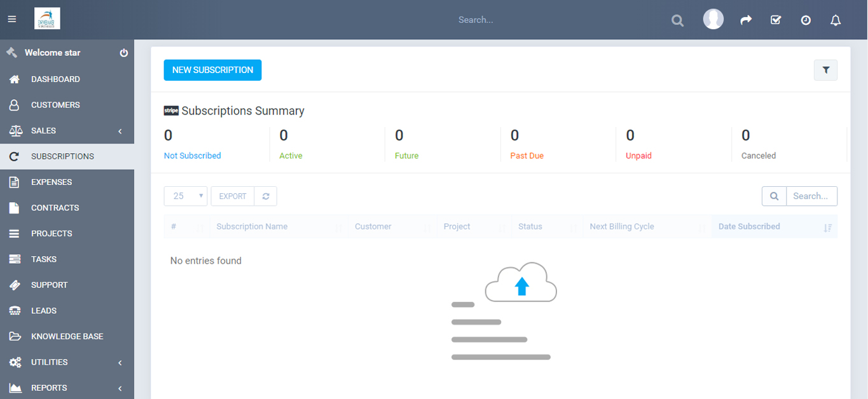This screenshot has height=399, width=868.
Task: Open the todo checklist icon
Action: point(775,20)
